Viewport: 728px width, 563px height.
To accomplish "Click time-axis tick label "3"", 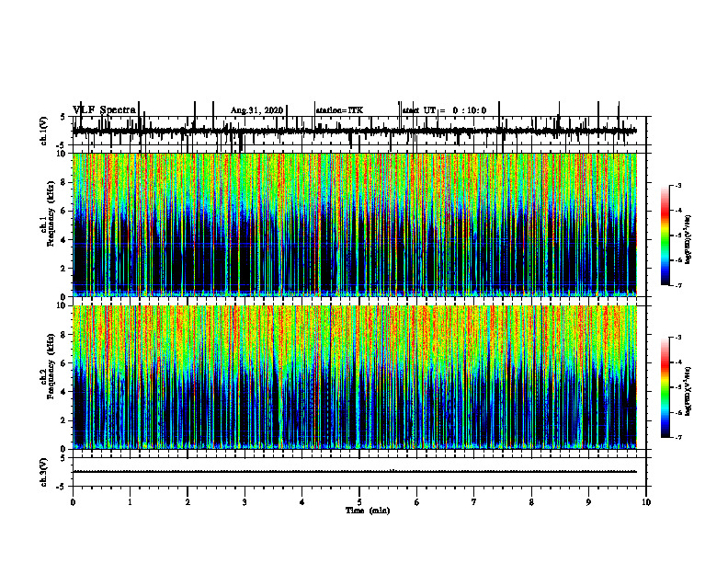I will [245, 502].
